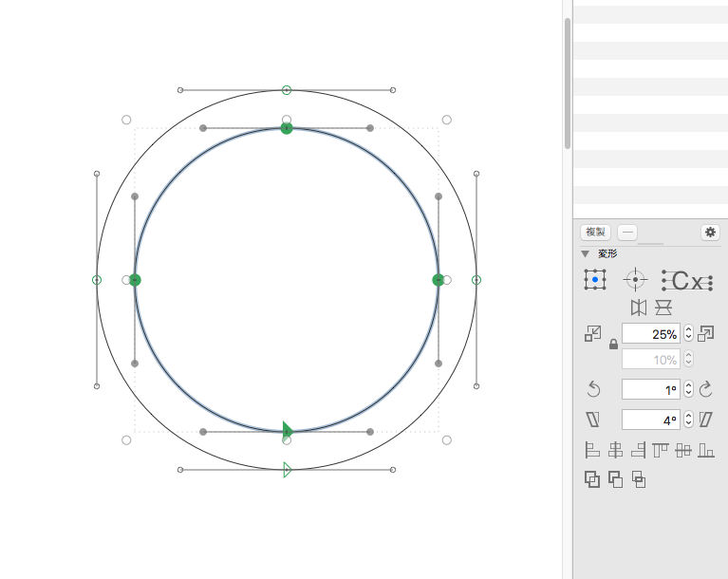Rotate counterclockwise with the rotate-left icon
The image size is (728, 579).
click(593, 389)
